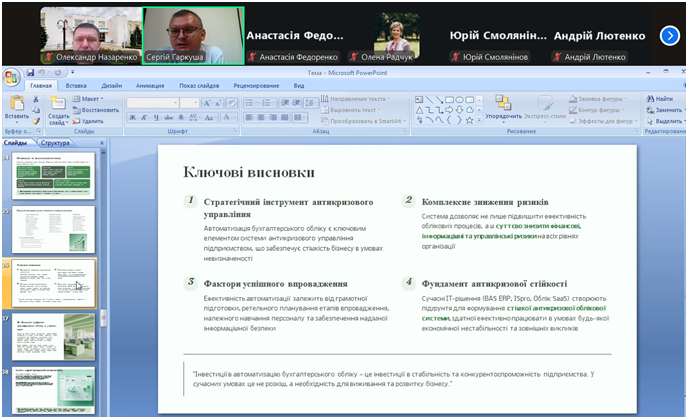Click the Paste (Вставить) clipboard icon
688x419 pixels.
(x=16, y=103)
